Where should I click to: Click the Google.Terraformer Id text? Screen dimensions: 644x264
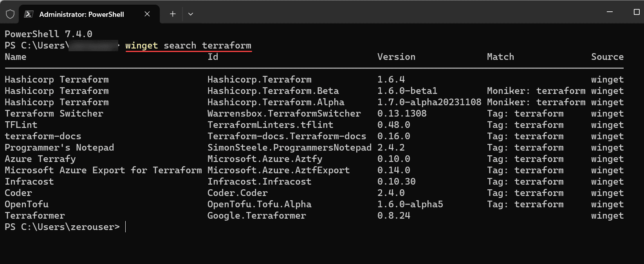coord(256,216)
